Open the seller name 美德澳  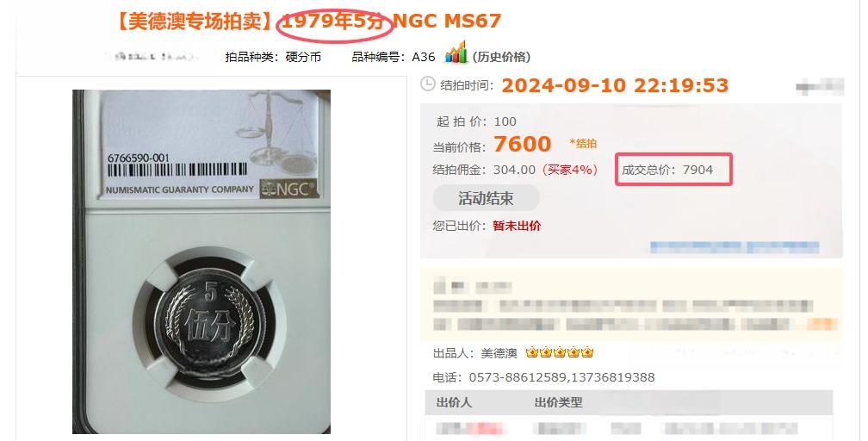(499, 353)
